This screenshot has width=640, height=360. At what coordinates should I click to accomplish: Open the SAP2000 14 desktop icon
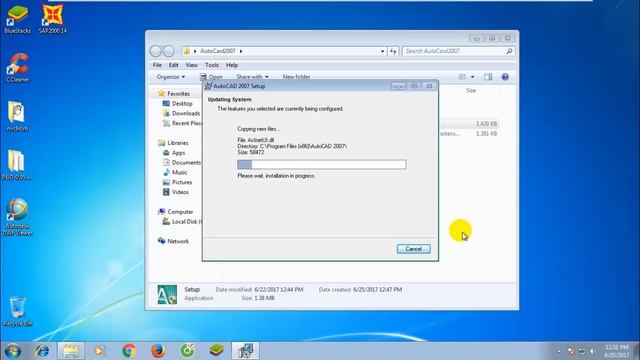tap(53, 18)
